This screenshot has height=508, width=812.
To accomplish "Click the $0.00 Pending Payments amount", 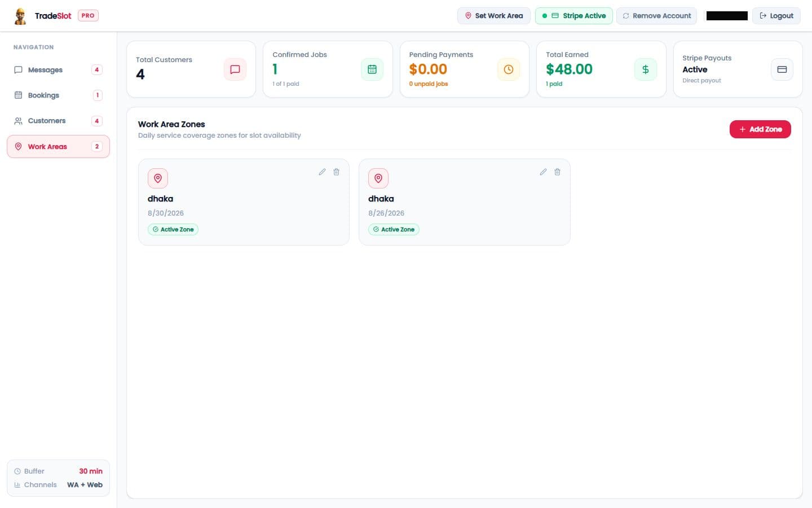I will [428, 69].
